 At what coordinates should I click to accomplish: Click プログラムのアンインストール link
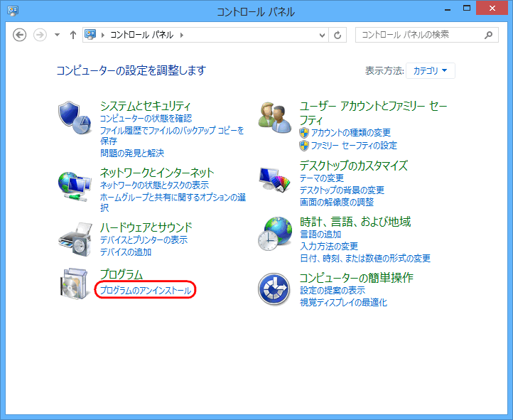[x=146, y=290]
